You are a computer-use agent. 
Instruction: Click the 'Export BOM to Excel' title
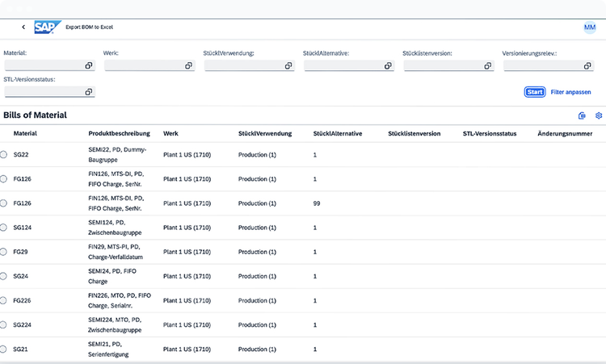(89, 27)
